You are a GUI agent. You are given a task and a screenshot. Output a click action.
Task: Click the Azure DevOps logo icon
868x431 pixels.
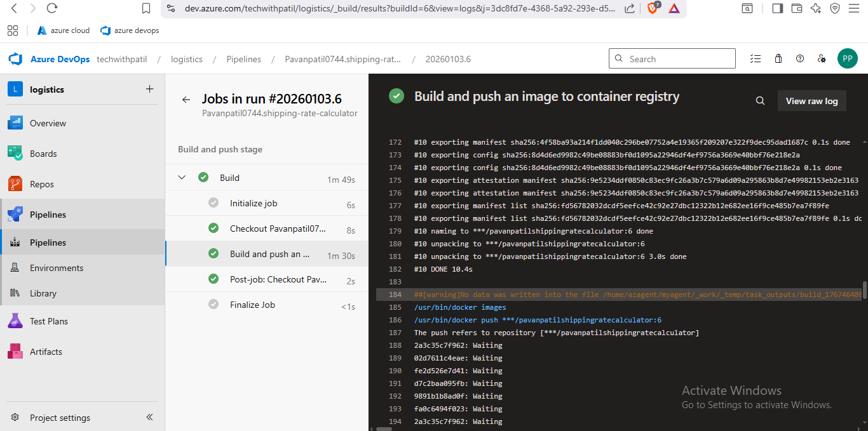15,59
